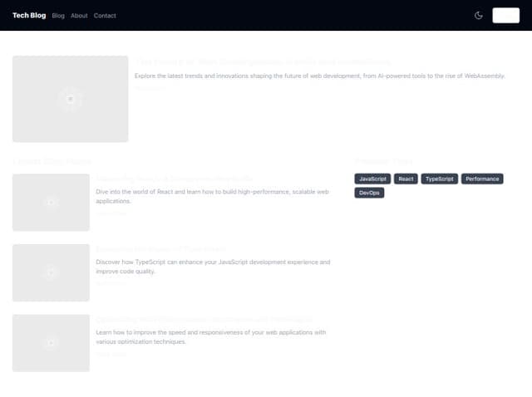
Task: Click Read More under the TypeScript post
Action: (111, 283)
